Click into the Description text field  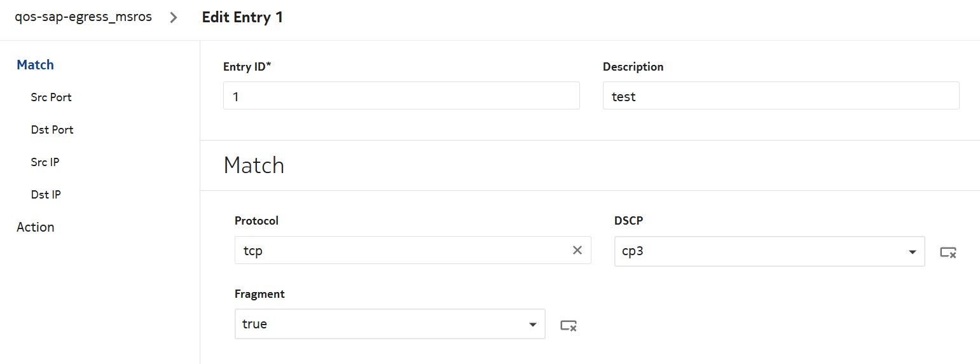780,95
